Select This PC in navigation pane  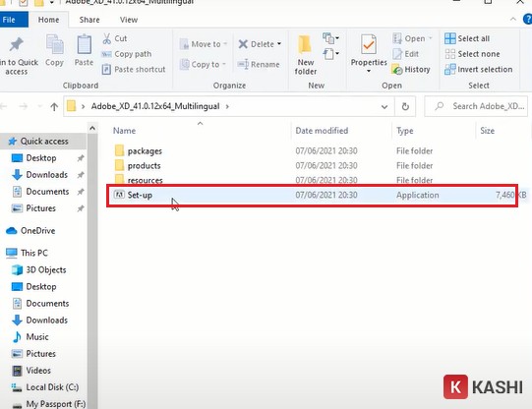pos(34,253)
